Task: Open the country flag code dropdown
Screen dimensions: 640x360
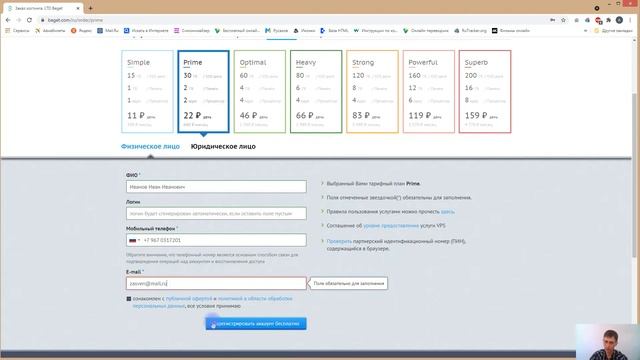Action: [134, 240]
